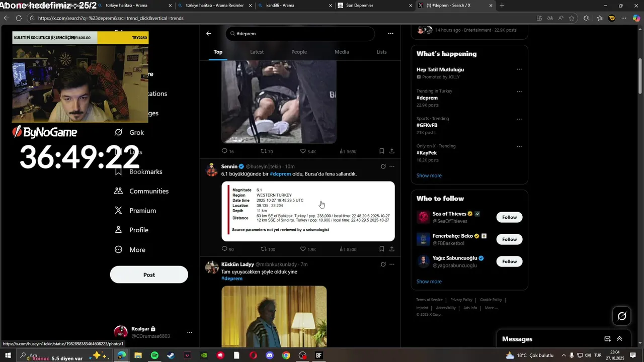Open more options on Küskün Ladyy's tweet

[392, 264]
